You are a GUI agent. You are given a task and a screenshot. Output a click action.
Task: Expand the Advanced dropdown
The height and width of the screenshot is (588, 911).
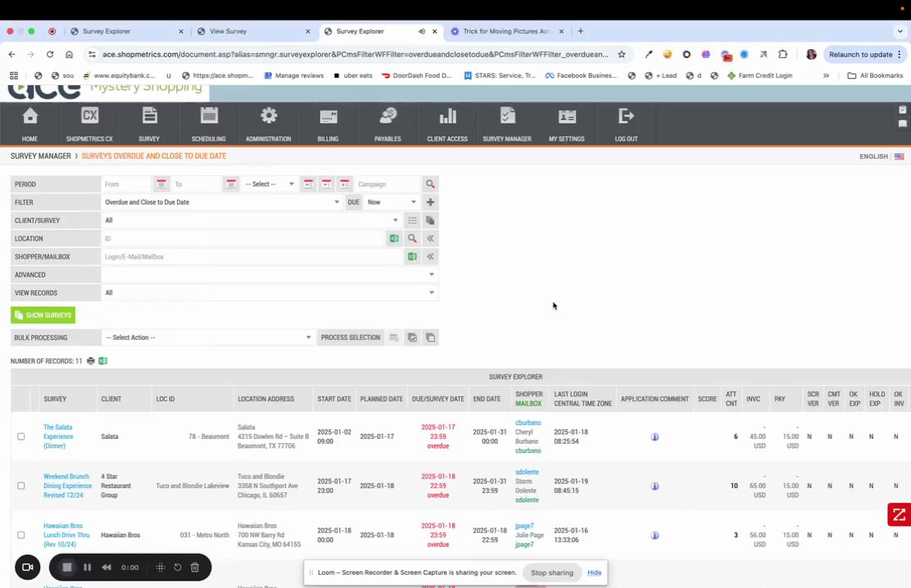click(x=270, y=275)
